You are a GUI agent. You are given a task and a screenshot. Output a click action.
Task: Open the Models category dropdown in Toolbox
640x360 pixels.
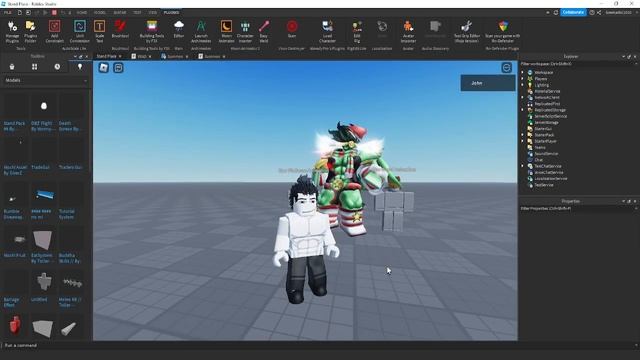tap(46, 80)
